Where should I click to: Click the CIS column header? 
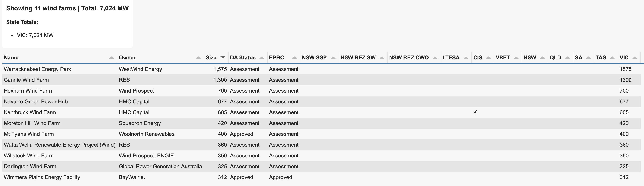click(x=478, y=58)
